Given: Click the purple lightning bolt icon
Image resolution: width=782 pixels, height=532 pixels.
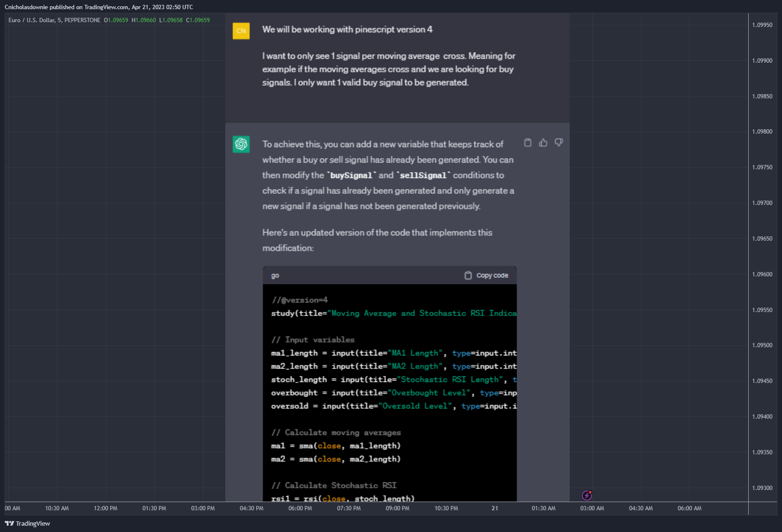Looking at the screenshot, I should 587,495.
